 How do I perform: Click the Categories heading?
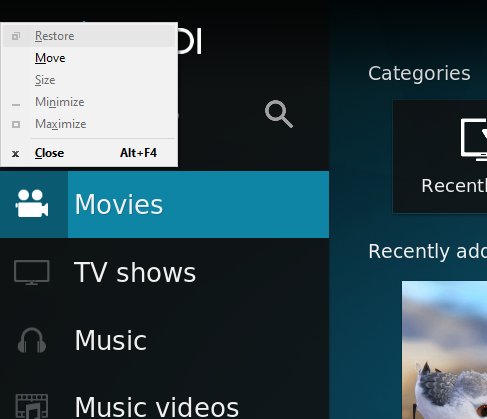tap(419, 73)
